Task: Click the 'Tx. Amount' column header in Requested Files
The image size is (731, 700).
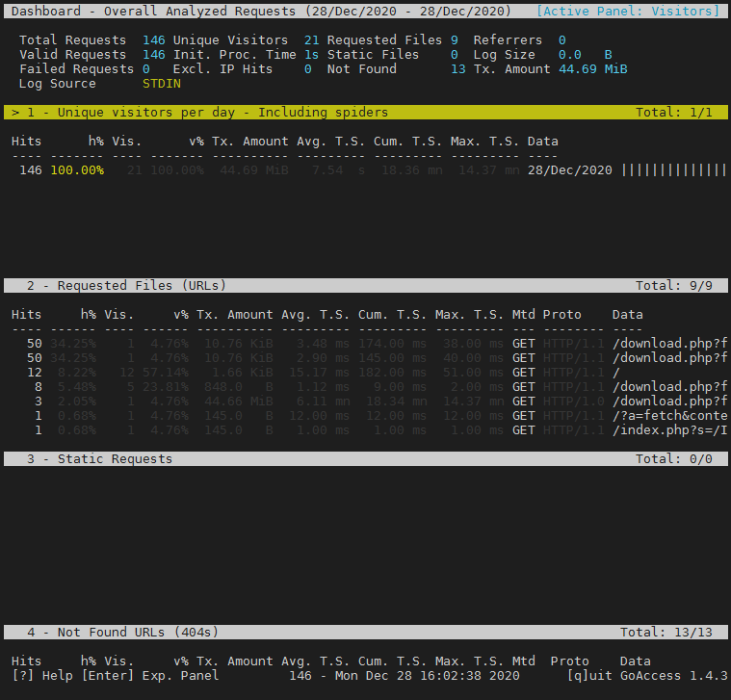Action: tap(234, 315)
